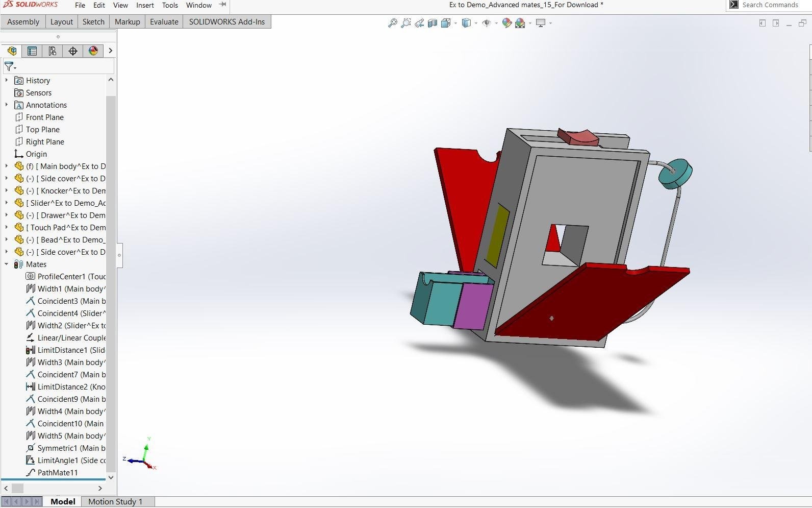
Task: Click tree horizontal scroll right arrow
Action: click(x=100, y=489)
